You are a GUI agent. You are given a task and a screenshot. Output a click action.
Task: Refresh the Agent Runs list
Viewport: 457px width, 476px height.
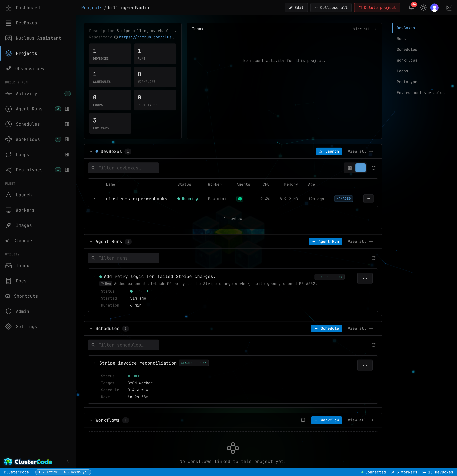coord(374,258)
